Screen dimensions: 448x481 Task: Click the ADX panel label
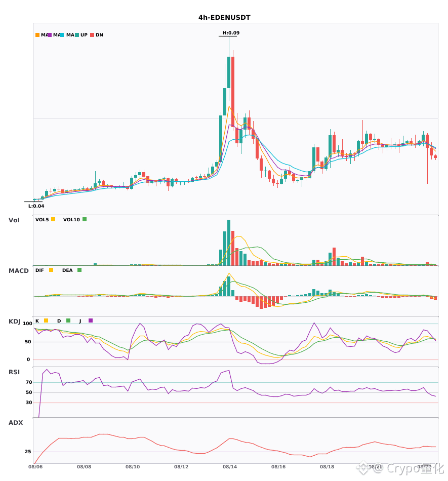pyautogui.click(x=16, y=423)
